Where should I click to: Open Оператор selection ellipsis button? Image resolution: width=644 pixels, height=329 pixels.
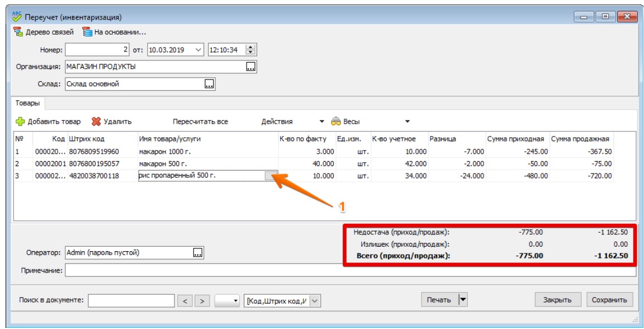click(198, 252)
